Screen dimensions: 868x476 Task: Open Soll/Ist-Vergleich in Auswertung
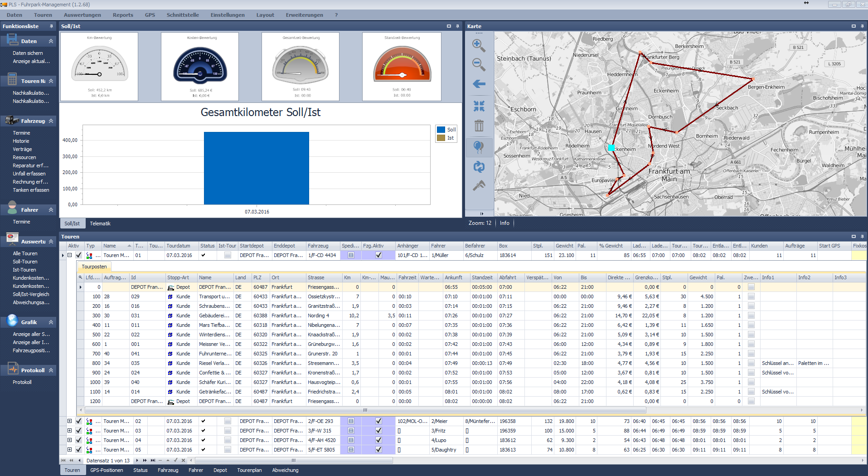coord(31,294)
